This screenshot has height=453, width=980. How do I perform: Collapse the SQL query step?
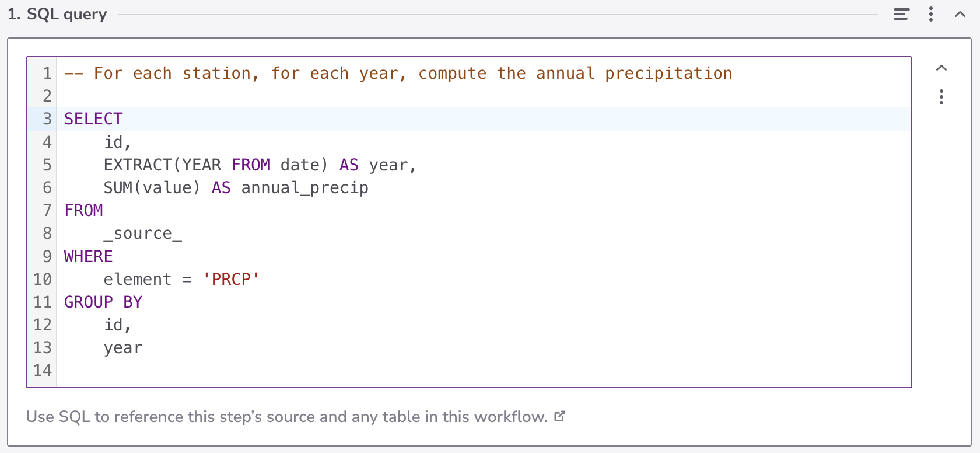click(x=960, y=15)
